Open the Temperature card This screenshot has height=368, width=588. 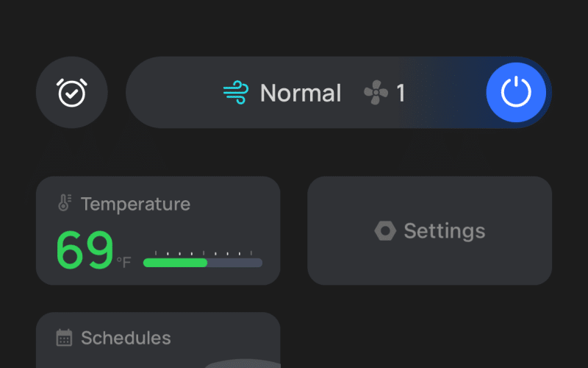pyautogui.click(x=158, y=230)
